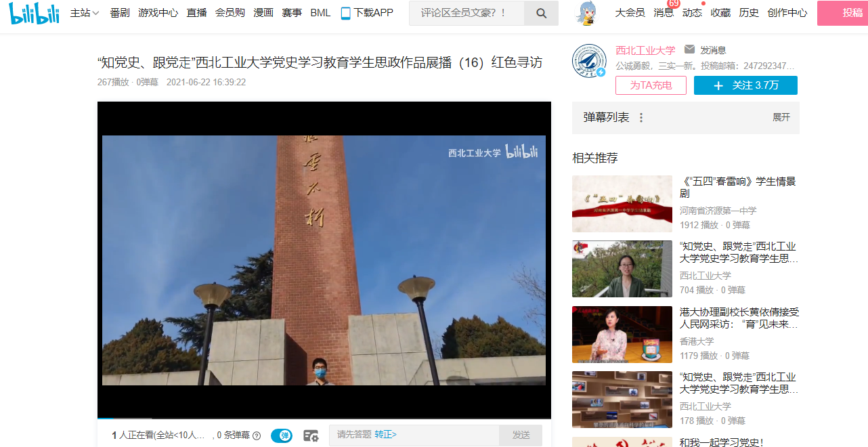Click the danmaku count help question icon
868x447 pixels.
tap(257, 436)
